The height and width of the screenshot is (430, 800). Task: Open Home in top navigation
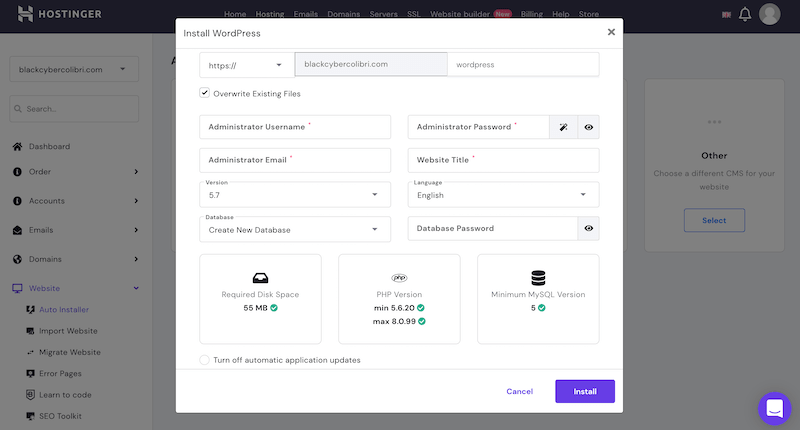click(x=235, y=14)
